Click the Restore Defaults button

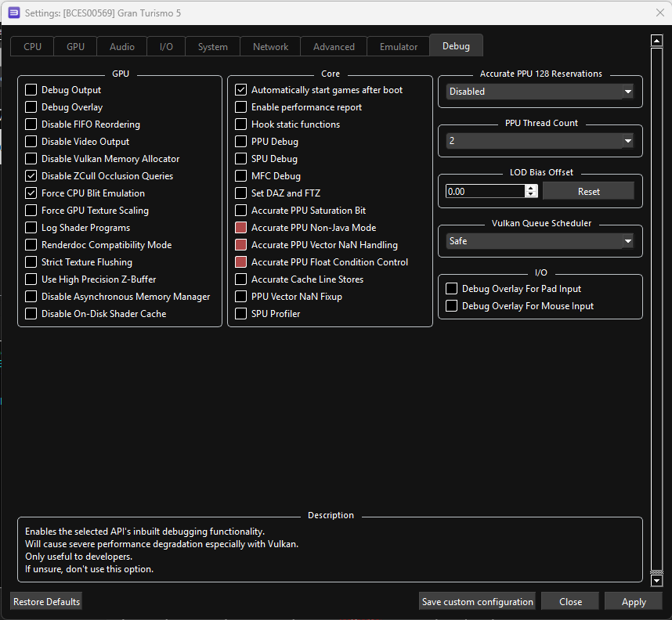pos(46,602)
